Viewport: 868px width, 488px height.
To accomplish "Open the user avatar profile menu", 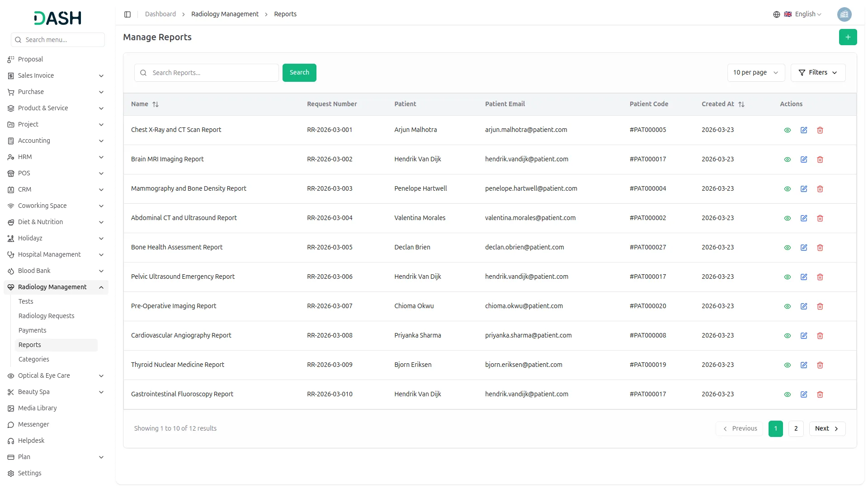I will click(x=844, y=14).
